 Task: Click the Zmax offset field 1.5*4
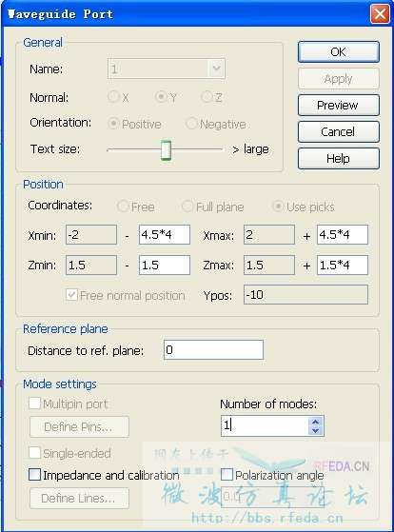click(x=343, y=265)
